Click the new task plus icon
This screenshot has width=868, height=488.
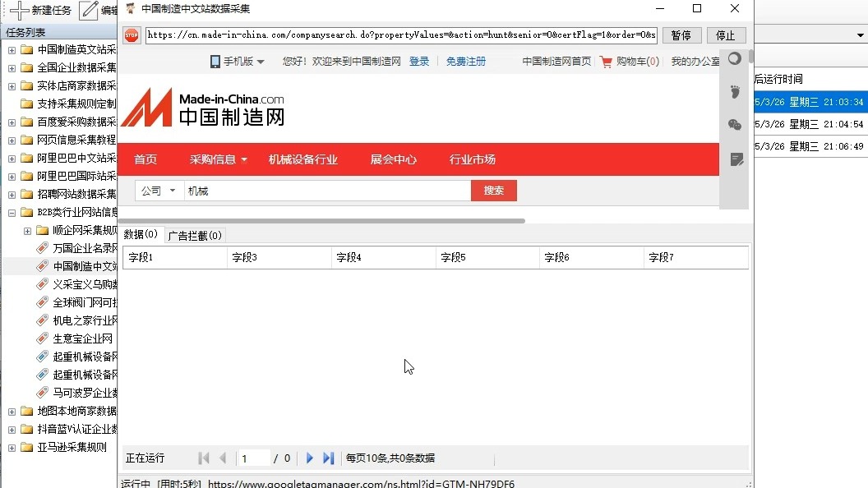click(20, 11)
